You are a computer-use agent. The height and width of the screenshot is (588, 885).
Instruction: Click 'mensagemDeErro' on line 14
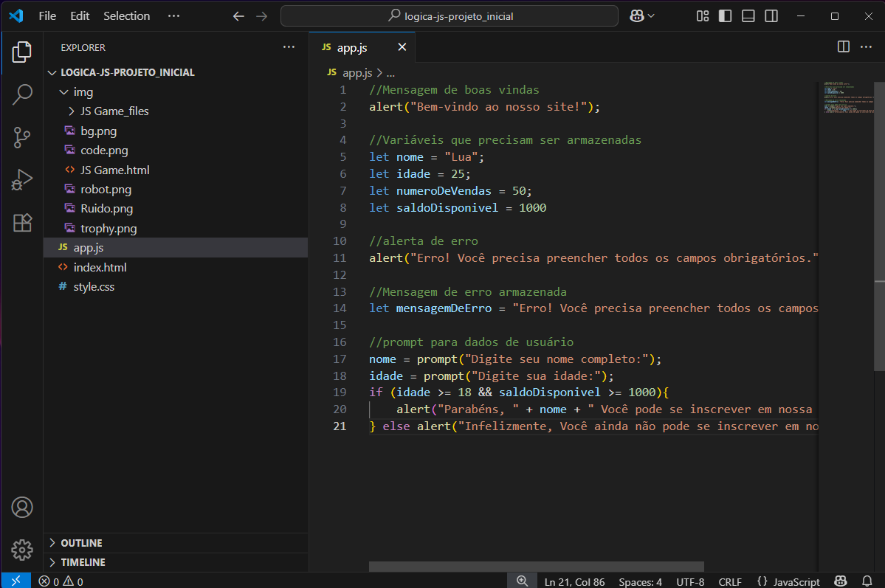pos(444,308)
